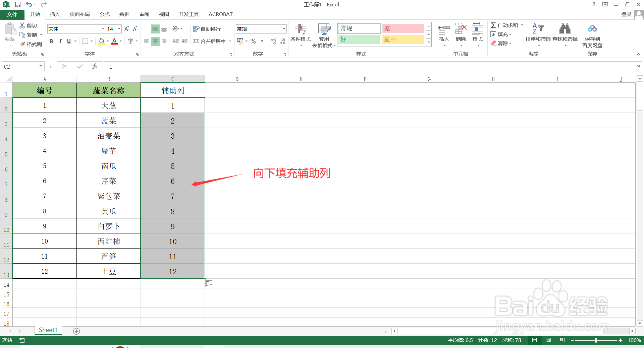Open Format as Table (套用表格格式)
This screenshot has width=644, height=348.
(324, 35)
